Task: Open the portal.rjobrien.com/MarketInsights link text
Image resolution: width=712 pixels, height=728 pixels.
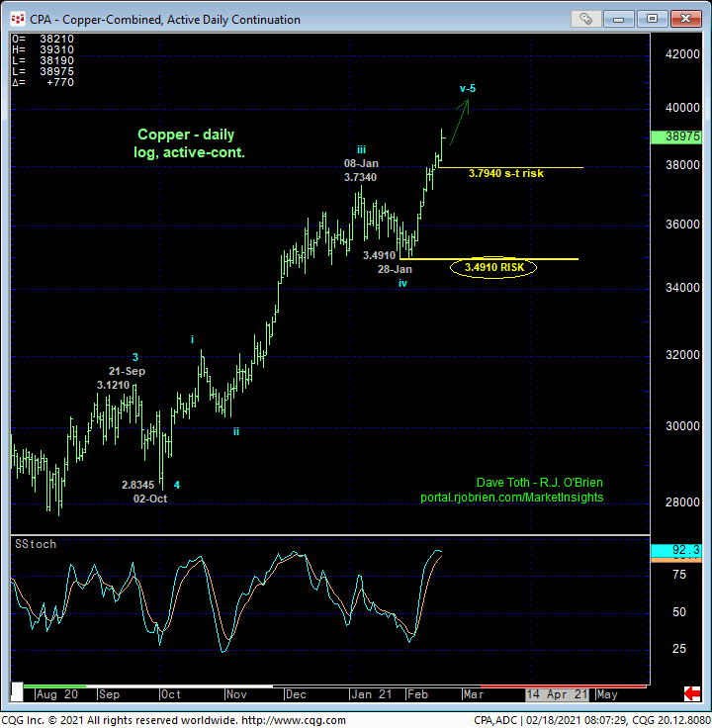Action: tap(511, 498)
